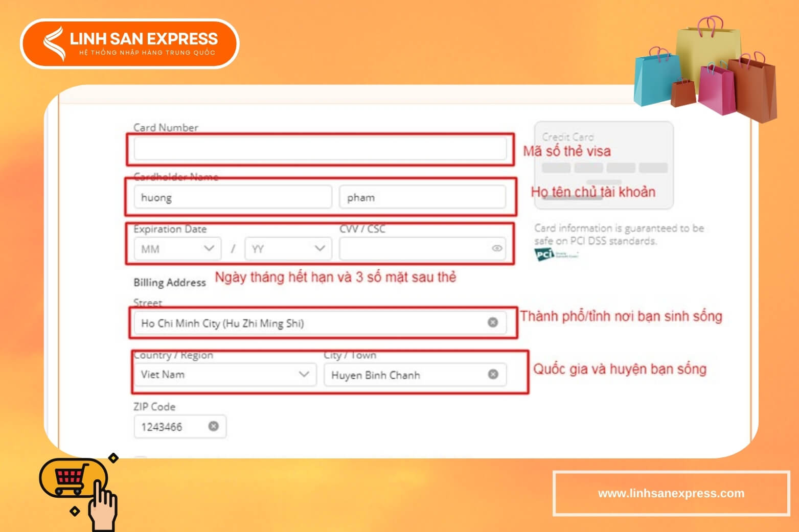Screen dimensions: 799x532
Task: Open the YY expiration year dropdown
Action: [x=288, y=249]
